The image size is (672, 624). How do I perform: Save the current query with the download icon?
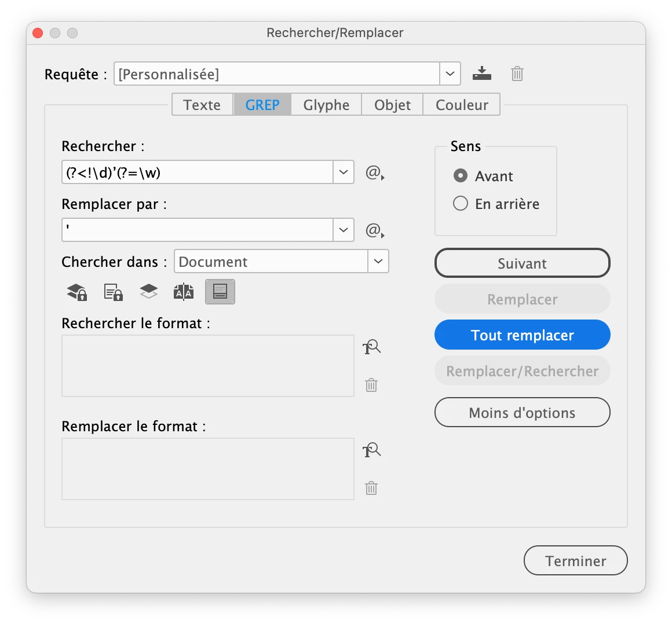point(482,74)
